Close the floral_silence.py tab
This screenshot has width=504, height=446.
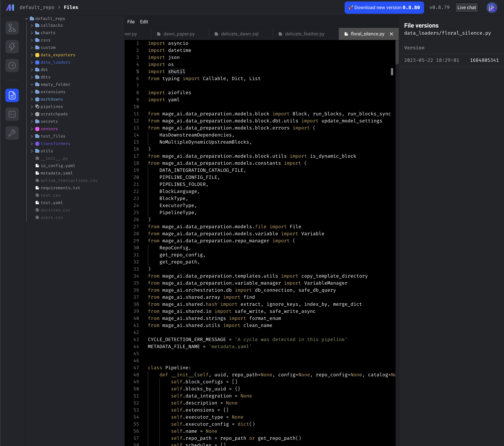pos(391,34)
